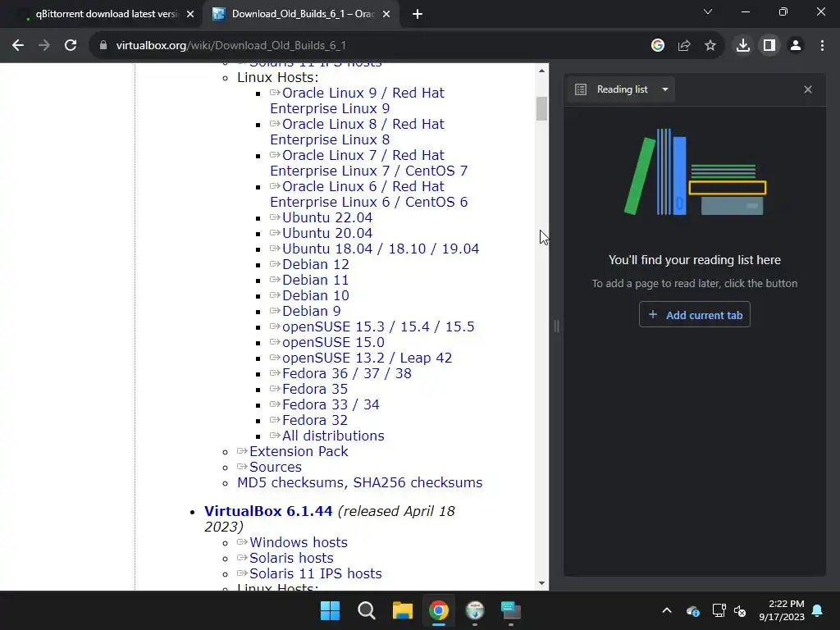Show hidden system tray icons

click(x=667, y=610)
